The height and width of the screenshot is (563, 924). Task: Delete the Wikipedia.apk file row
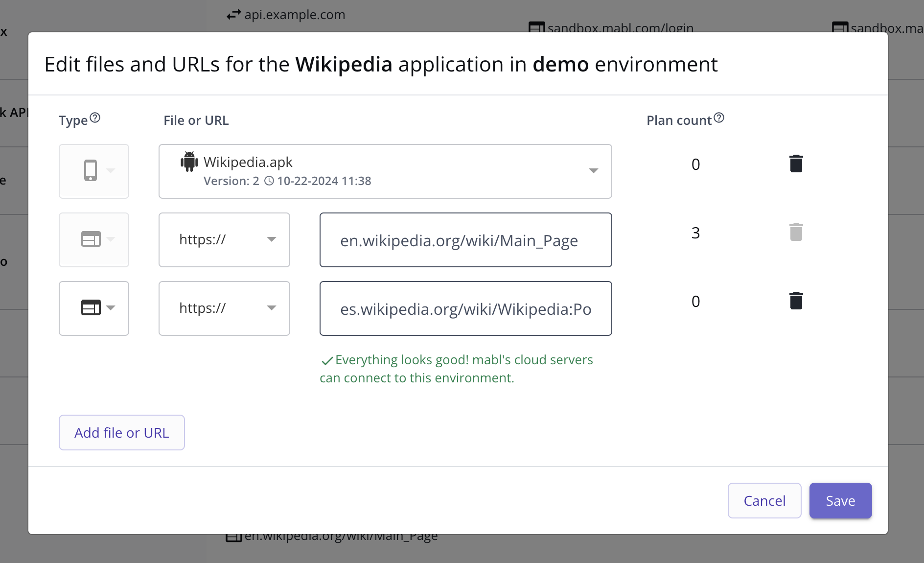click(796, 164)
